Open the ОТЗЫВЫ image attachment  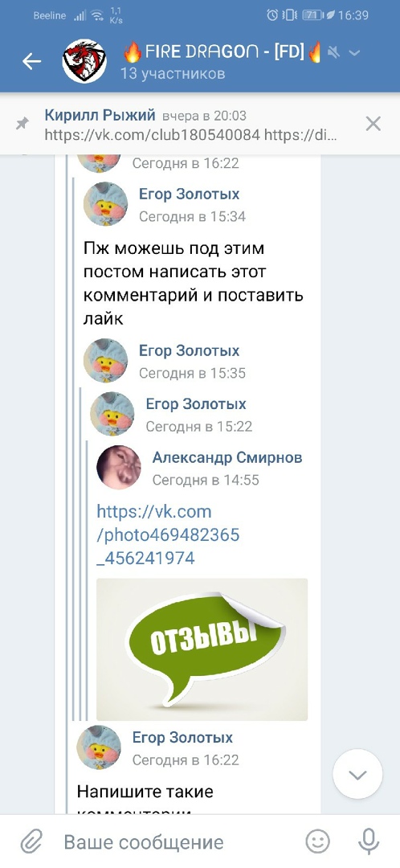tap(202, 649)
